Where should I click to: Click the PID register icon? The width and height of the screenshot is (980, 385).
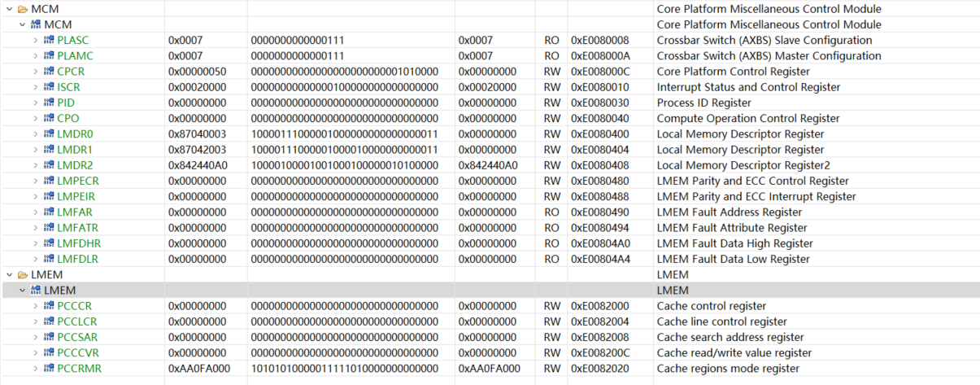[x=49, y=103]
